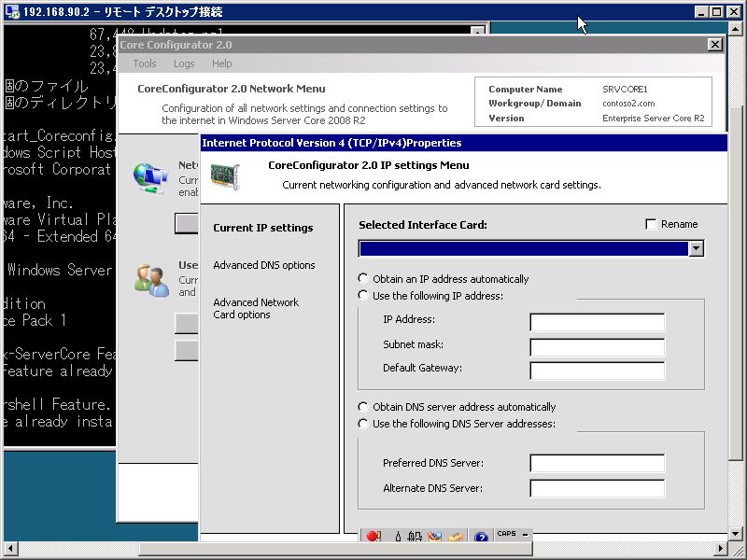747x560 pixels.
Task: Open the Help menu
Action: [221, 63]
